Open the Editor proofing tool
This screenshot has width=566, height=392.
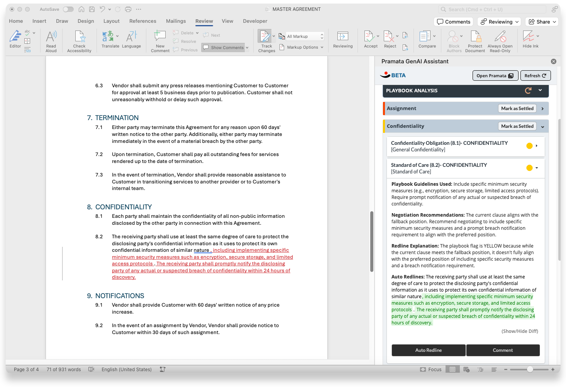[x=15, y=39]
